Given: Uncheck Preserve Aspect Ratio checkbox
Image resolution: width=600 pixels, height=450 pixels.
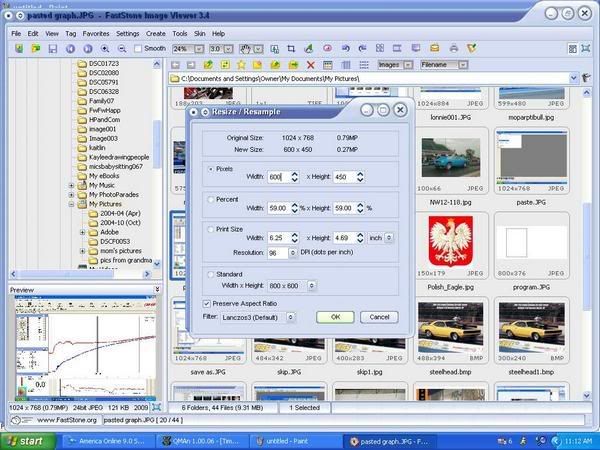Looking at the screenshot, I should (207, 303).
